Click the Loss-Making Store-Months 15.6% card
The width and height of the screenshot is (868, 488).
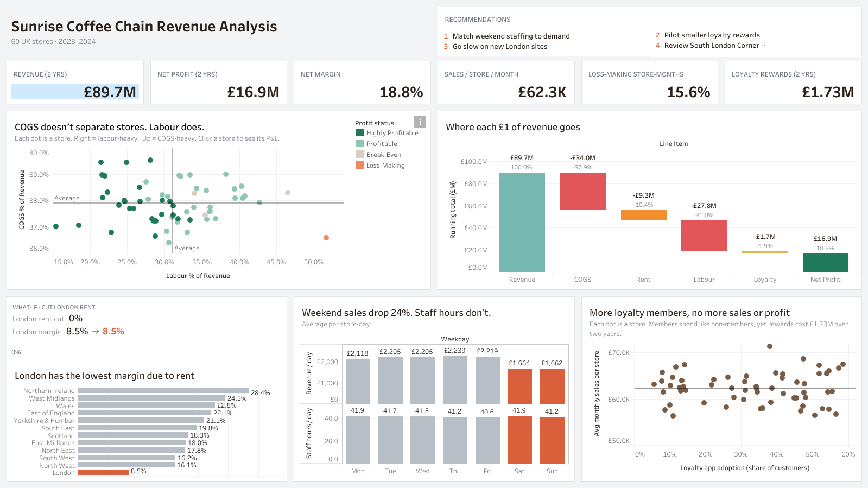click(649, 83)
